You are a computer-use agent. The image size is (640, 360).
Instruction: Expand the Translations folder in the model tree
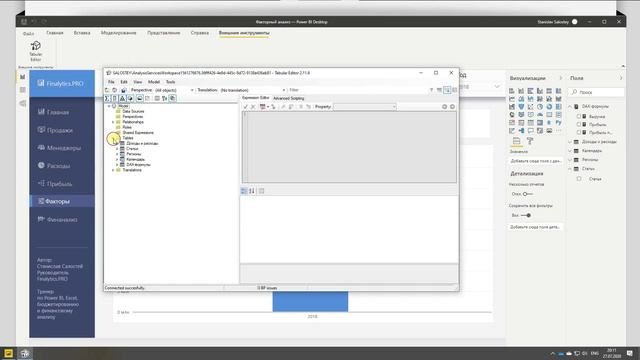(x=113, y=170)
